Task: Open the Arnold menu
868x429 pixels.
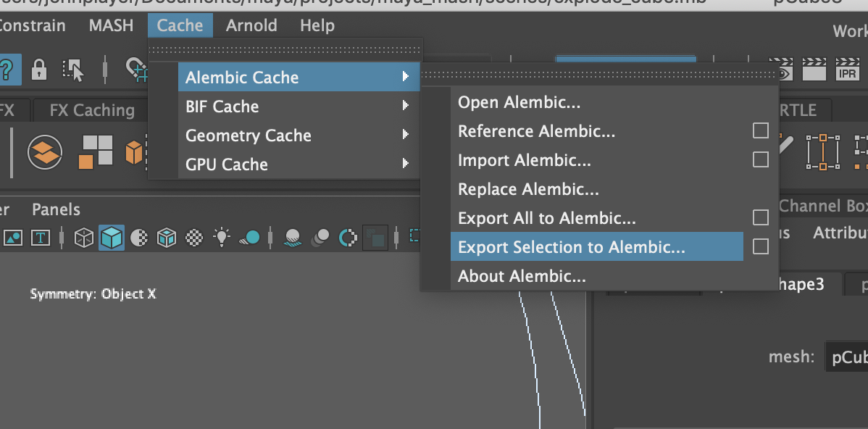Action: click(x=251, y=25)
